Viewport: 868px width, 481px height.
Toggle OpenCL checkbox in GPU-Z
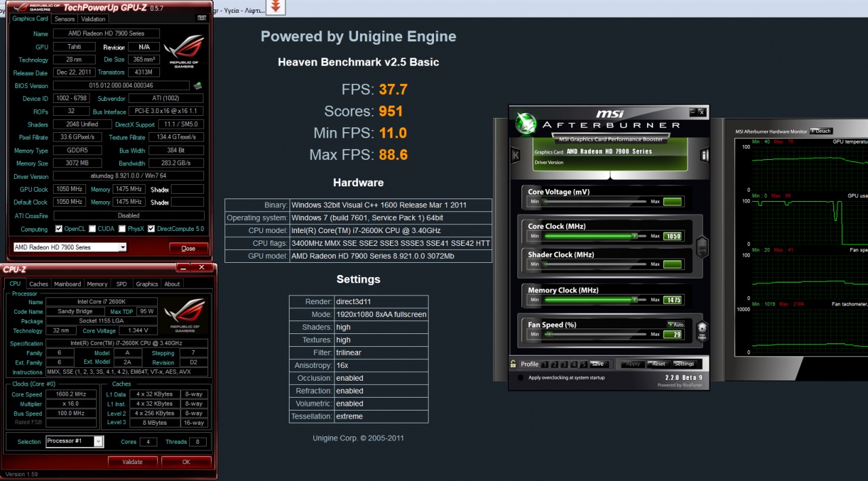[x=58, y=229]
